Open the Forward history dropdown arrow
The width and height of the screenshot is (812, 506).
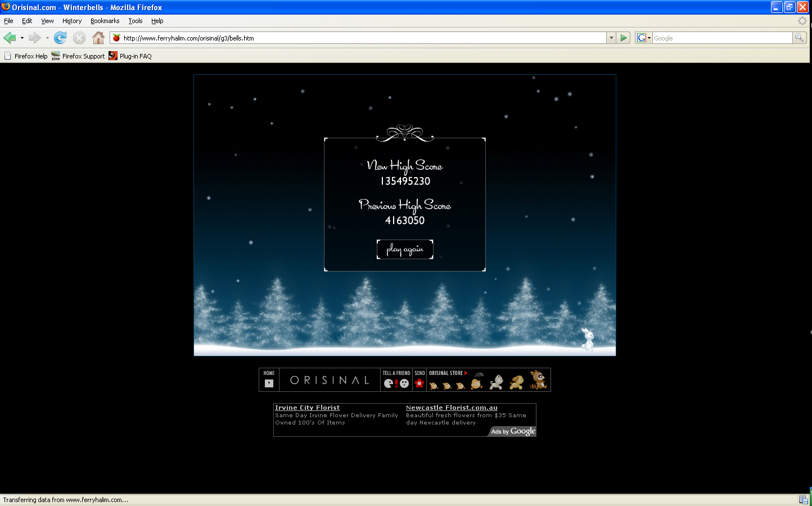[x=47, y=38]
